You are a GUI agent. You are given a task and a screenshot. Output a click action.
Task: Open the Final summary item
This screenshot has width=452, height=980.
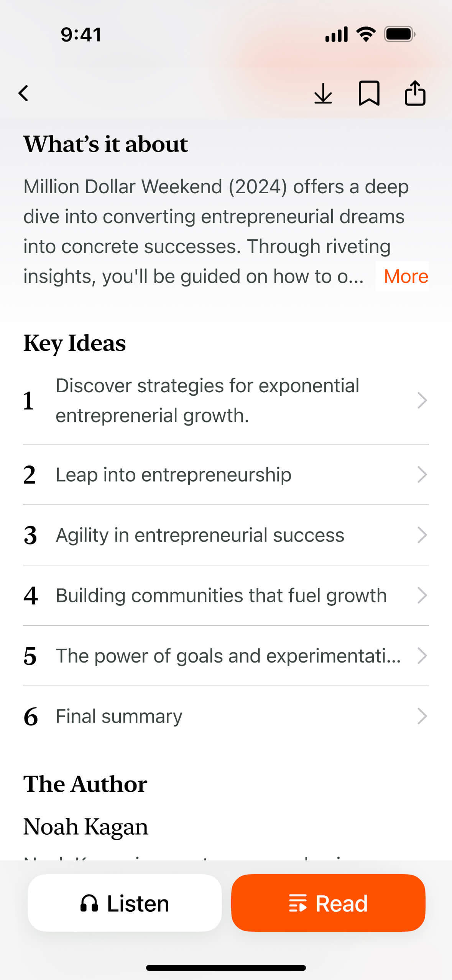click(119, 716)
